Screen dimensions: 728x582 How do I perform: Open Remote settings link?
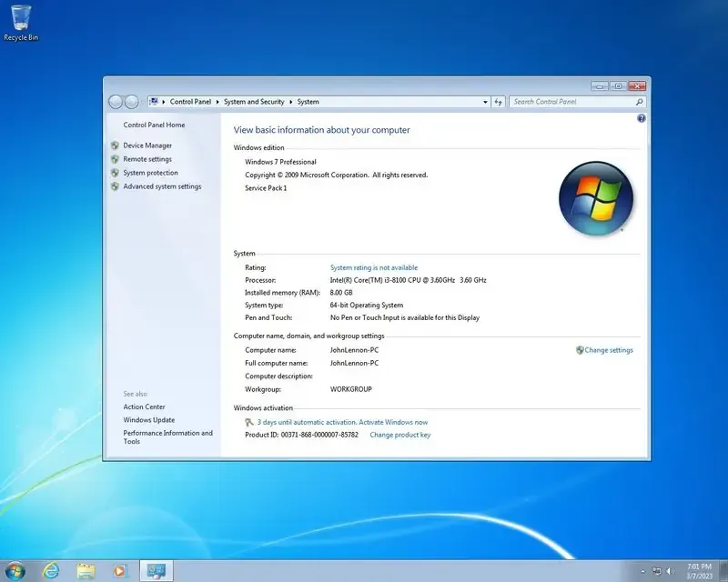[x=147, y=159]
